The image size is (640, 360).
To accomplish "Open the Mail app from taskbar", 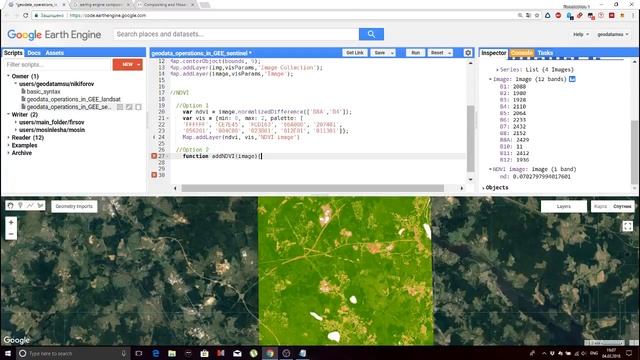I will (x=237, y=353).
